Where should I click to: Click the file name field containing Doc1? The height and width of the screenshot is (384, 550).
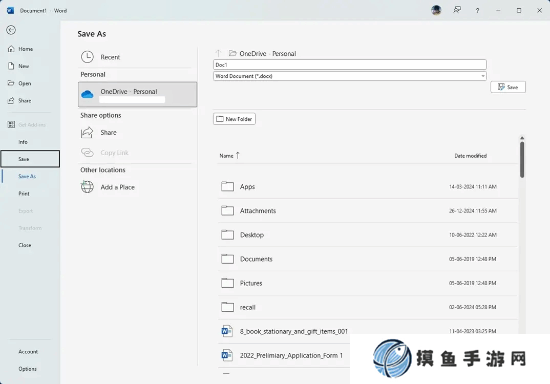click(350, 65)
